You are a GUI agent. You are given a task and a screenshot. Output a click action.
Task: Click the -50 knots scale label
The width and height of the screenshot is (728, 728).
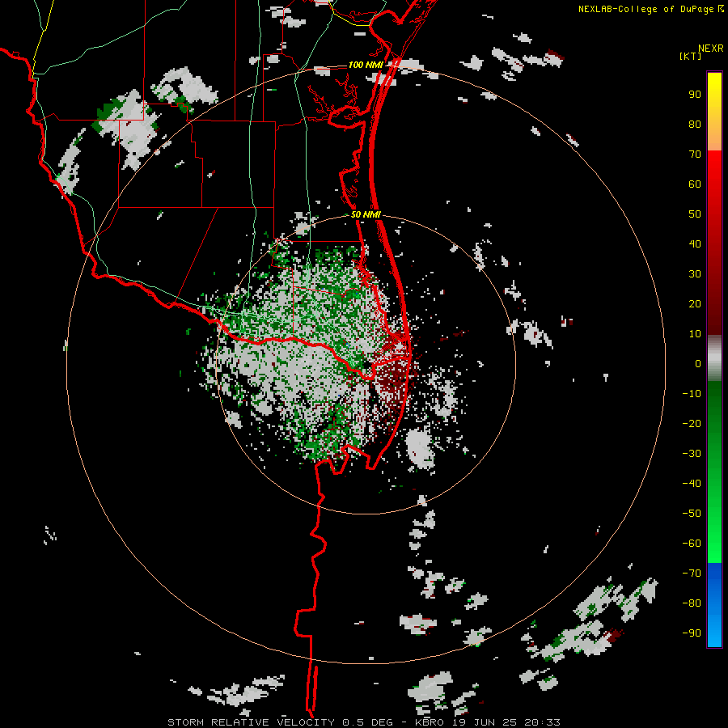click(x=692, y=513)
